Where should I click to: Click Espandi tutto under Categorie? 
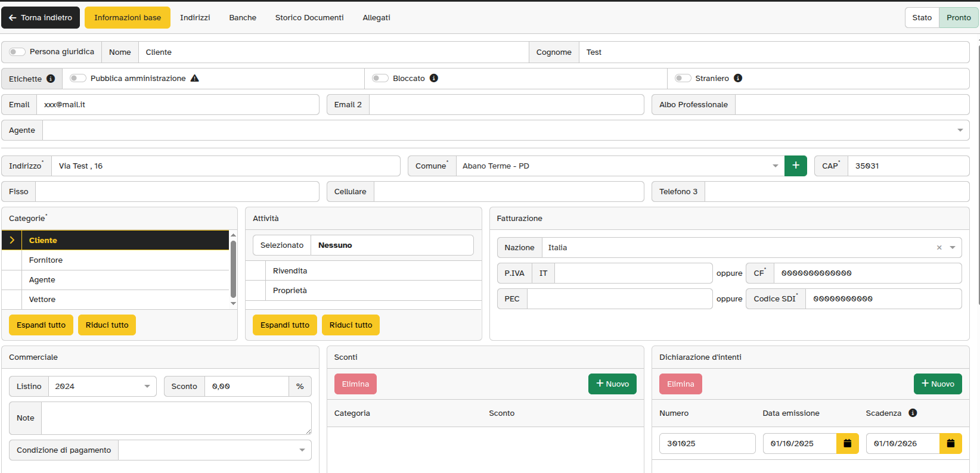click(41, 325)
